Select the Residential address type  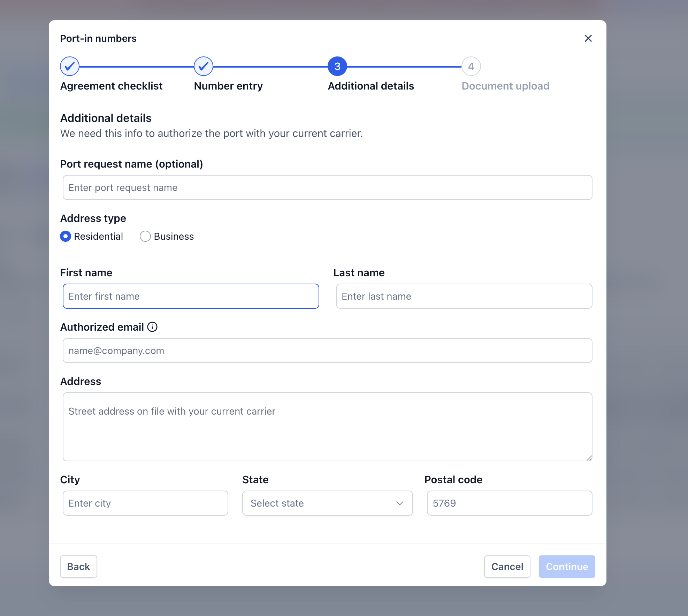click(66, 236)
